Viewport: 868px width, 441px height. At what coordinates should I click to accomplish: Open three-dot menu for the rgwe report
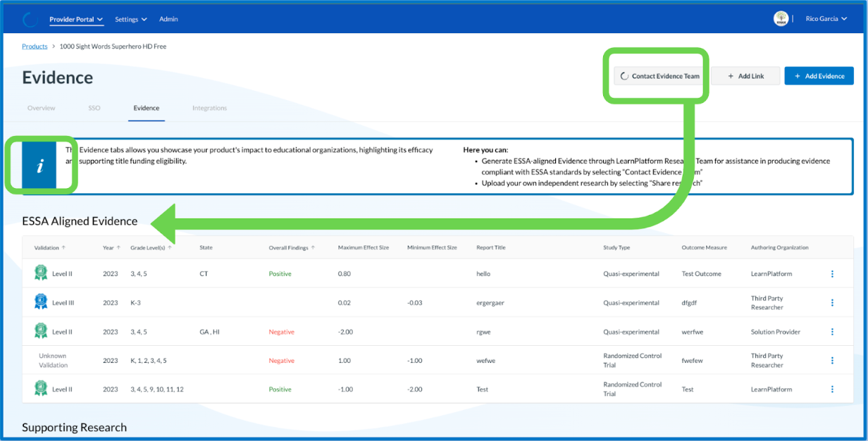[832, 332]
